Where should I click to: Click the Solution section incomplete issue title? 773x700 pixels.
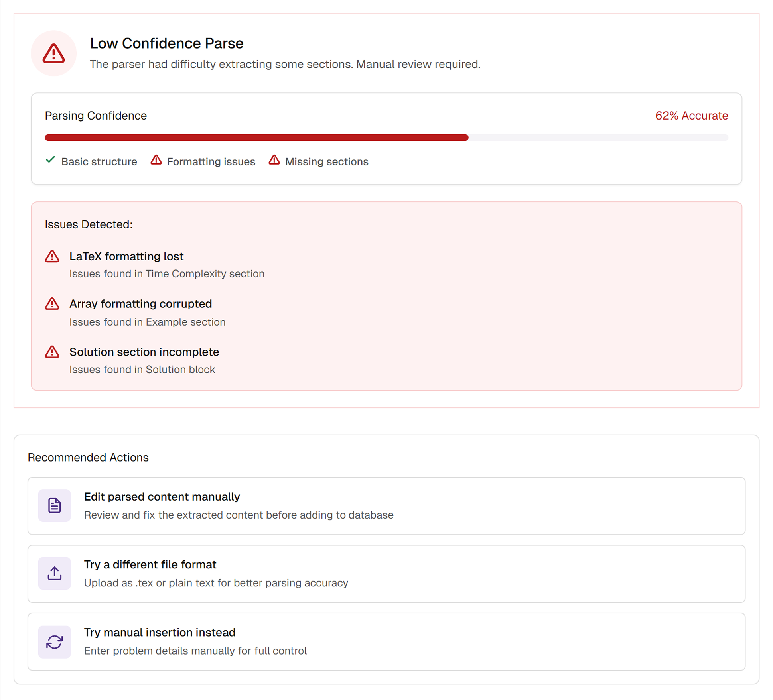[144, 352]
